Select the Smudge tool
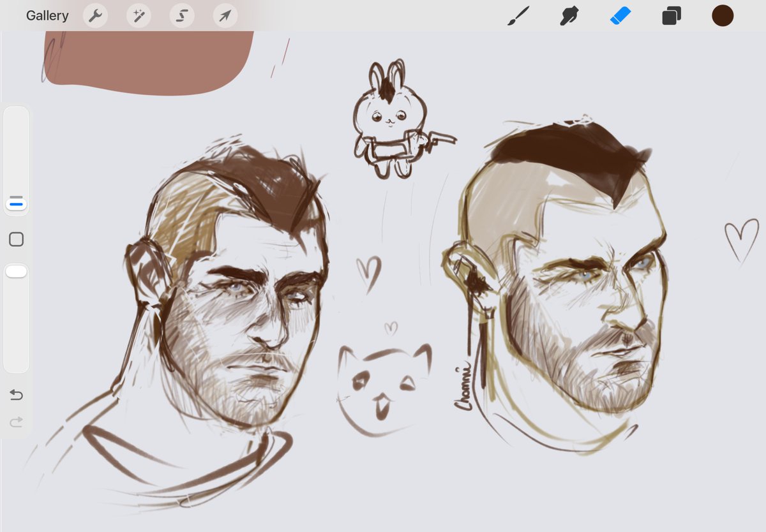 (569, 16)
